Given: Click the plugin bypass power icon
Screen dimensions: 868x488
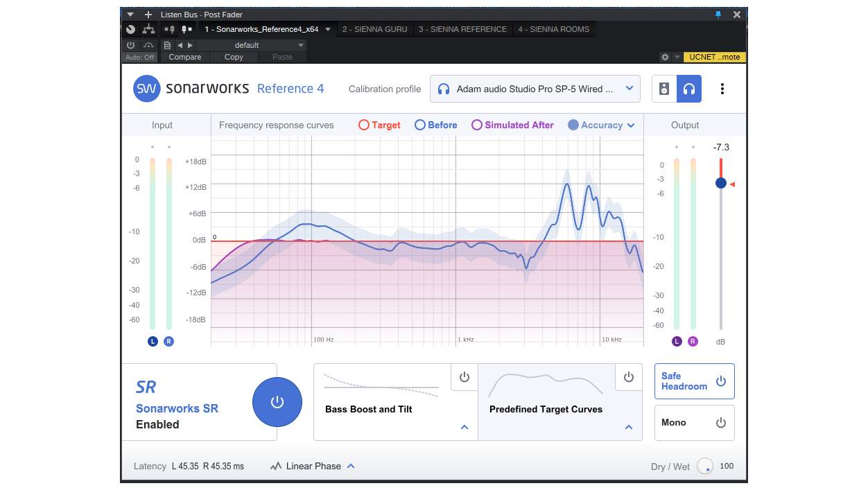Looking at the screenshot, I should tap(130, 45).
